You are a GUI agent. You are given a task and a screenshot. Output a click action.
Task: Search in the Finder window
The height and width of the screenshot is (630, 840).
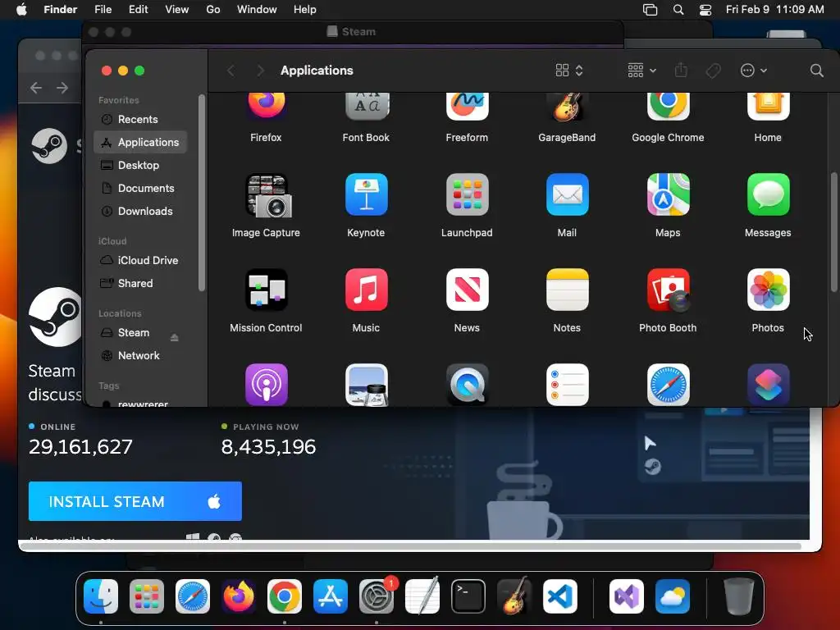click(816, 71)
